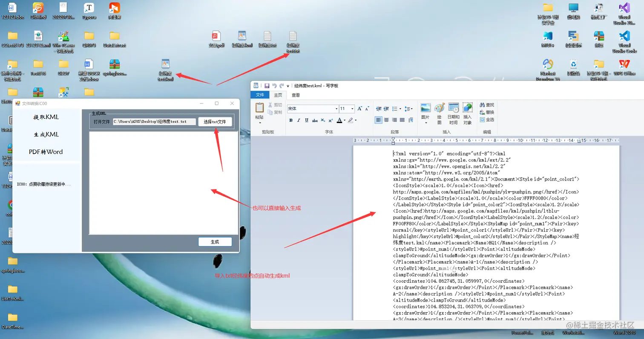
Task: Click the first-line indent marker on the ruler
Action: [x=393, y=138]
